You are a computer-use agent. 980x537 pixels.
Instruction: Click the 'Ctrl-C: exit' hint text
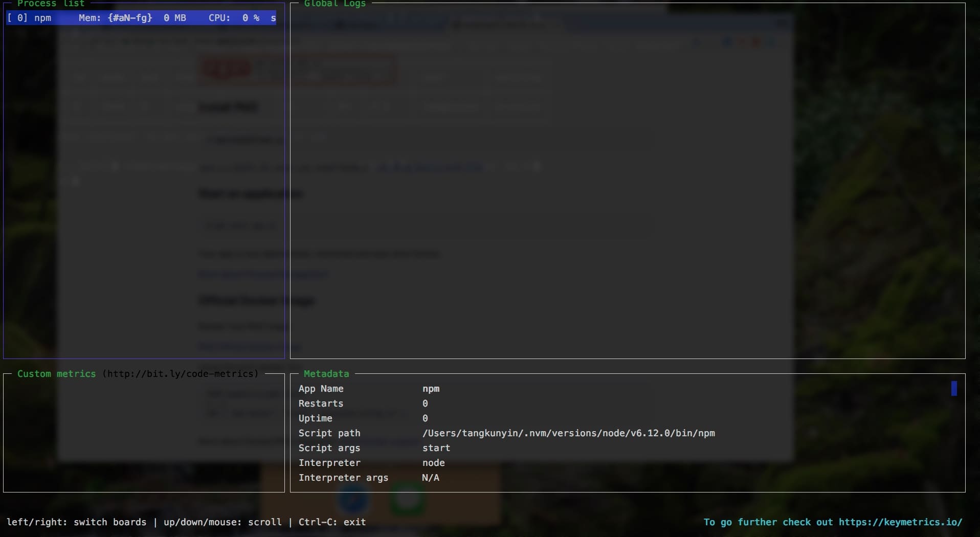[332, 522]
